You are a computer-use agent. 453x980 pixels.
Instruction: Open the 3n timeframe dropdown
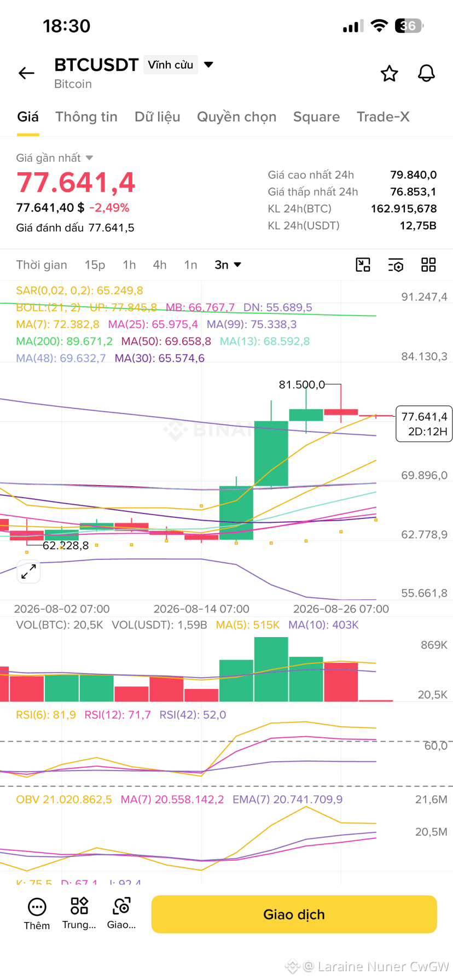[228, 265]
